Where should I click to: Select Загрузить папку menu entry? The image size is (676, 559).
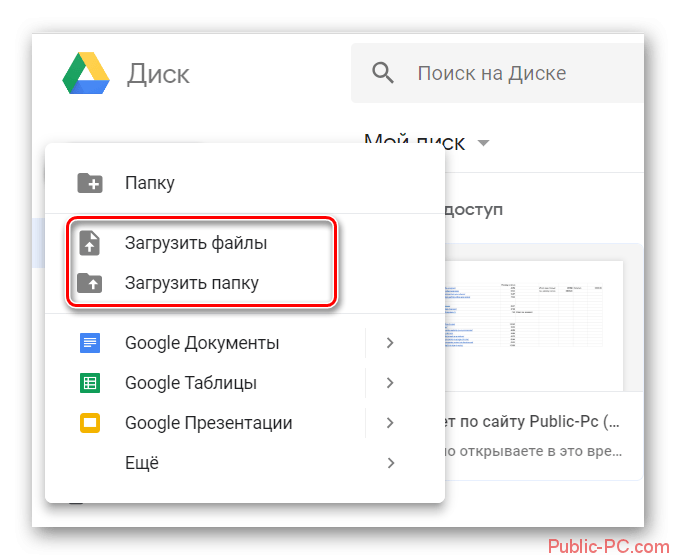tap(245, 283)
